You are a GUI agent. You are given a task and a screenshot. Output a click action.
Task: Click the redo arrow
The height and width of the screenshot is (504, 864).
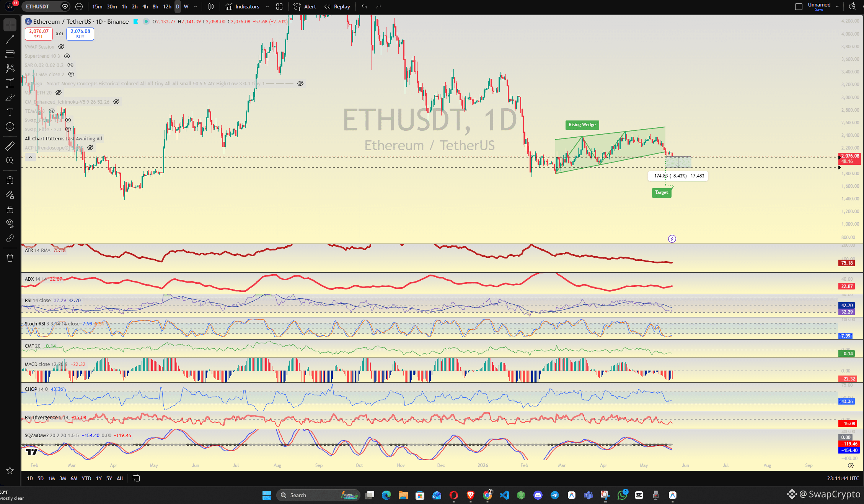pos(379,7)
